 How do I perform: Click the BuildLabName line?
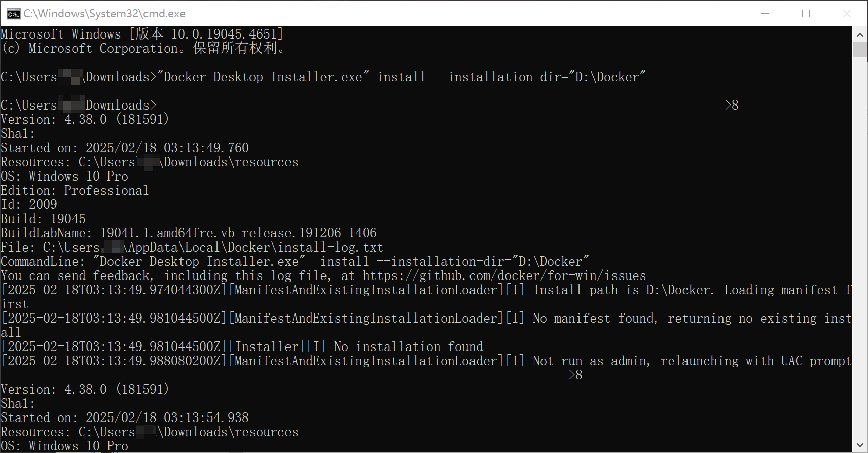tap(189, 233)
